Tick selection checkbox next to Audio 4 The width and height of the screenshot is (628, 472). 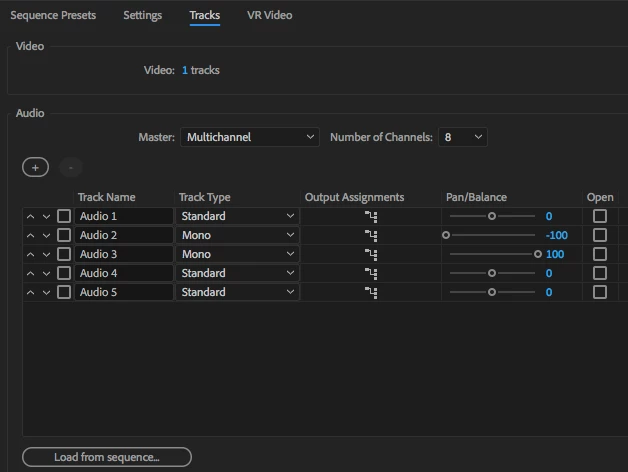pos(64,273)
